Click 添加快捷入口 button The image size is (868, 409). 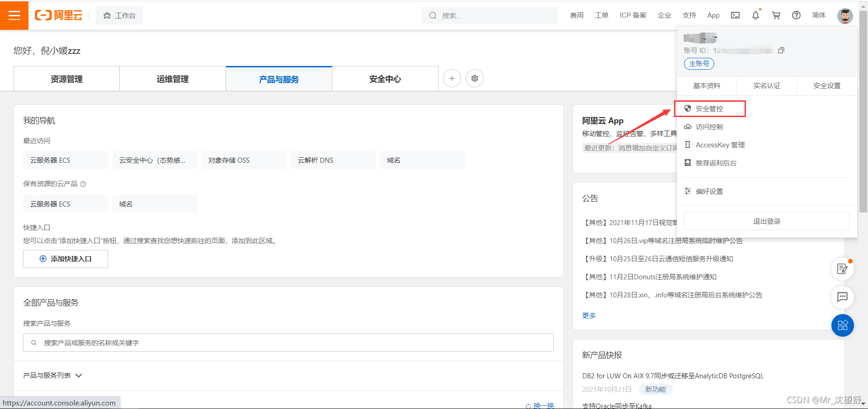coord(66,259)
